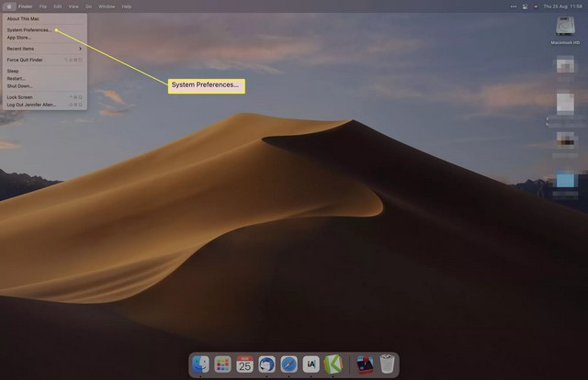
Task: Select the Macintosh HD desktop icon
Action: coord(565,28)
